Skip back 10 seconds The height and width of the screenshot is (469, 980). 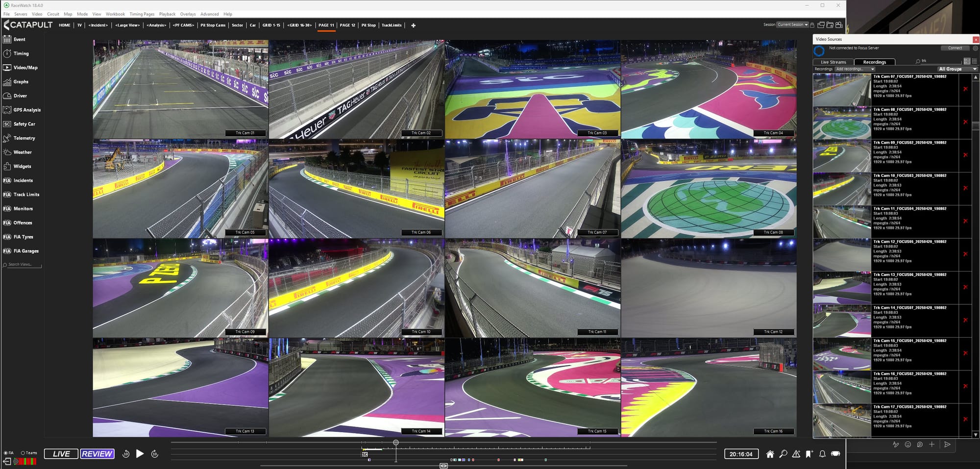[x=125, y=454]
